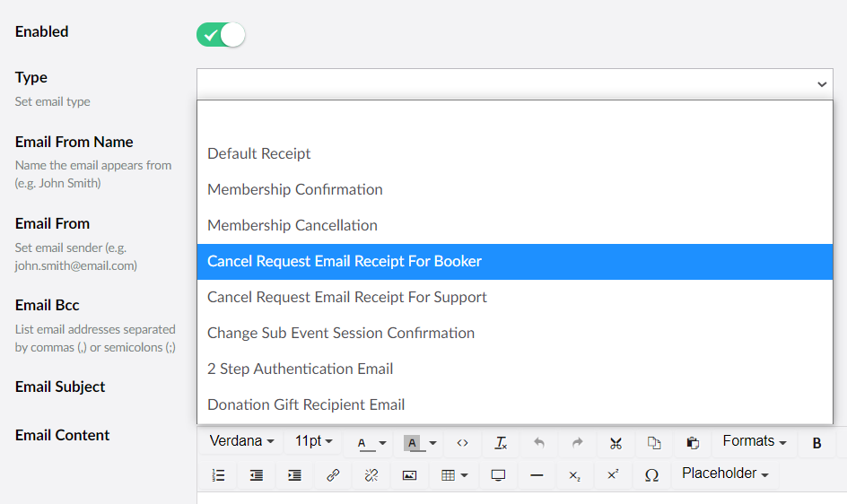847x504 pixels.
Task: Open the Formats dropdown menu
Action: (x=754, y=441)
